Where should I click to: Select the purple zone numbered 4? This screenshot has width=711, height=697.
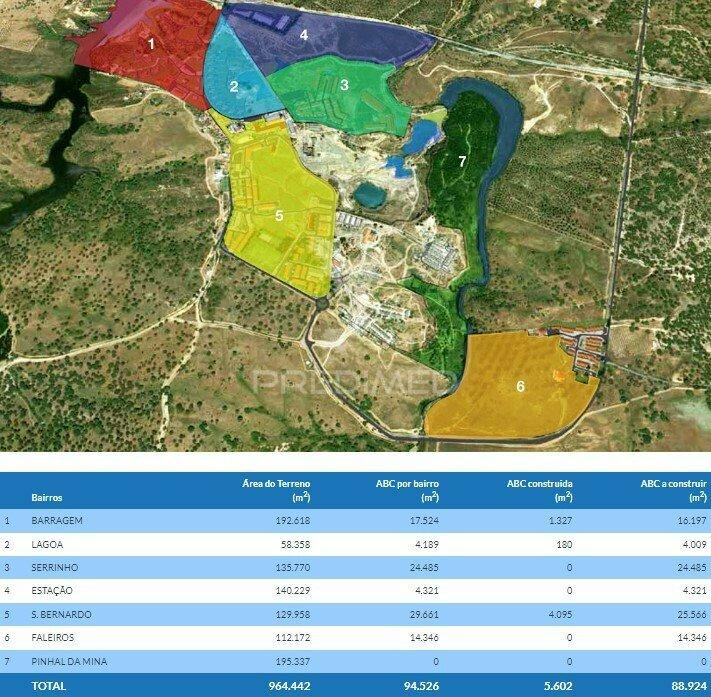(304, 35)
